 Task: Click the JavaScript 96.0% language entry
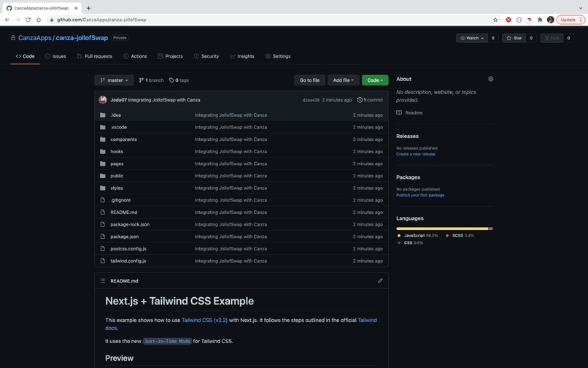(418, 236)
